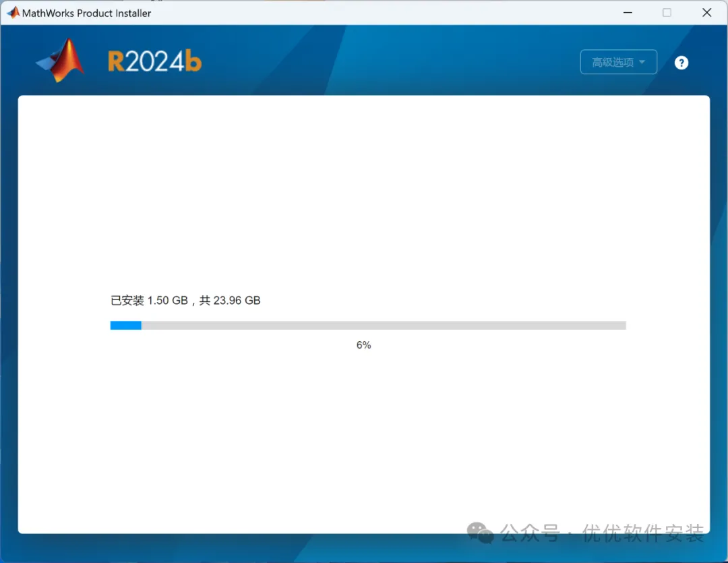Viewport: 728px width, 563px height.
Task: Click the installation progress bar
Action: coord(368,325)
